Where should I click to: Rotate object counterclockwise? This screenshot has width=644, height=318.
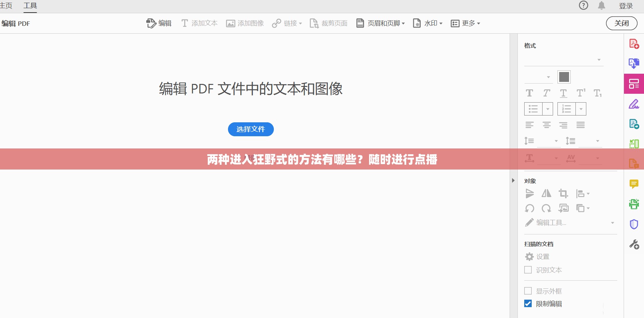(x=529, y=208)
